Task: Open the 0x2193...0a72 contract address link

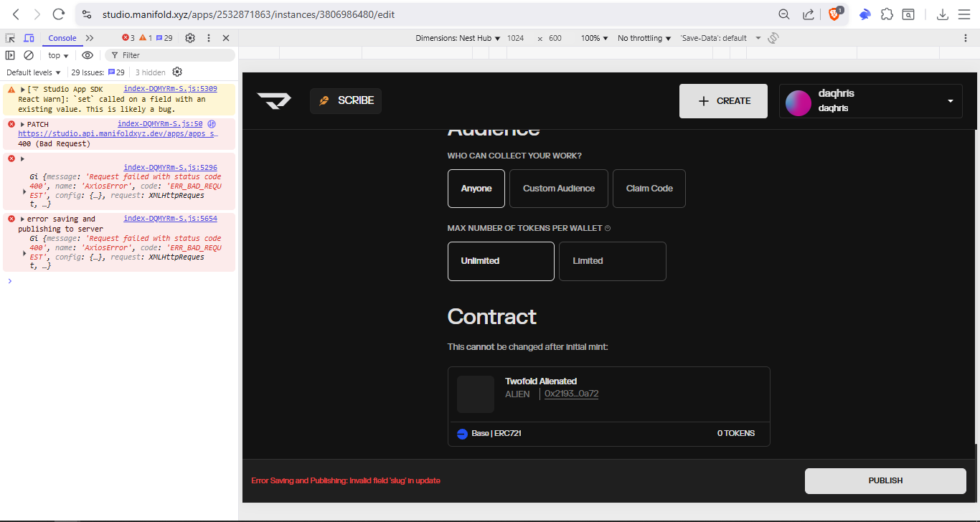Action: point(571,394)
